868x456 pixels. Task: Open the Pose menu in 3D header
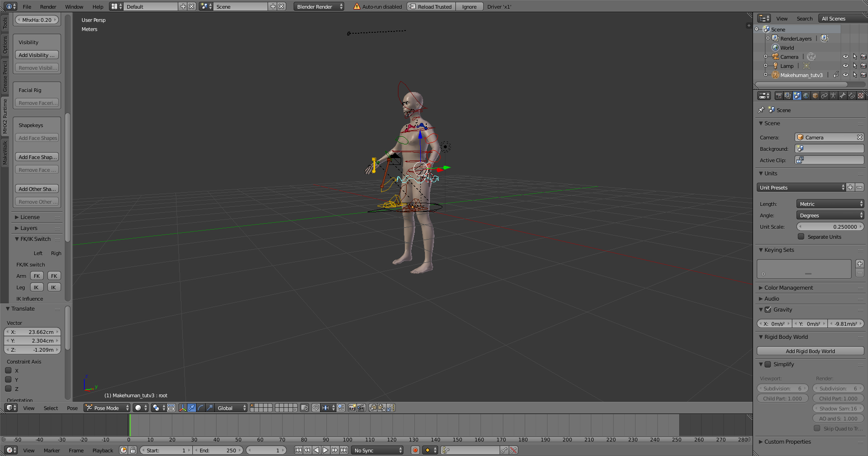(72, 408)
